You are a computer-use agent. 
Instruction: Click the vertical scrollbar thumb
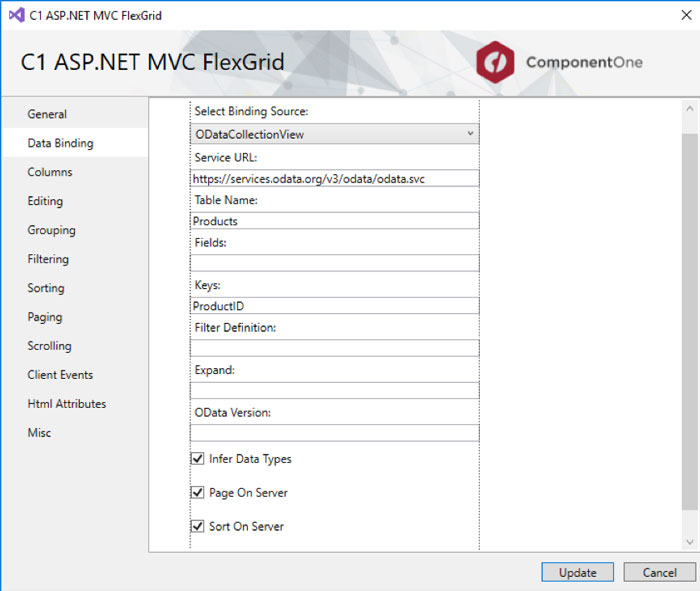pyautogui.click(x=690, y=321)
